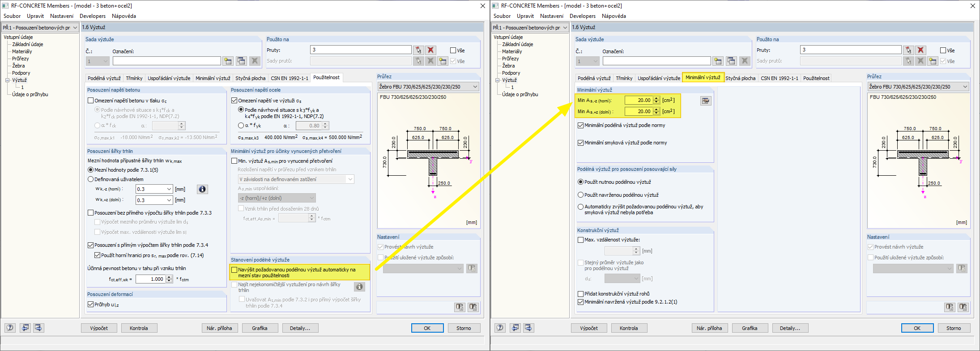The image size is (980, 351).
Task: Select Údaje o průhybu in right window tree
Action: [x=520, y=94]
